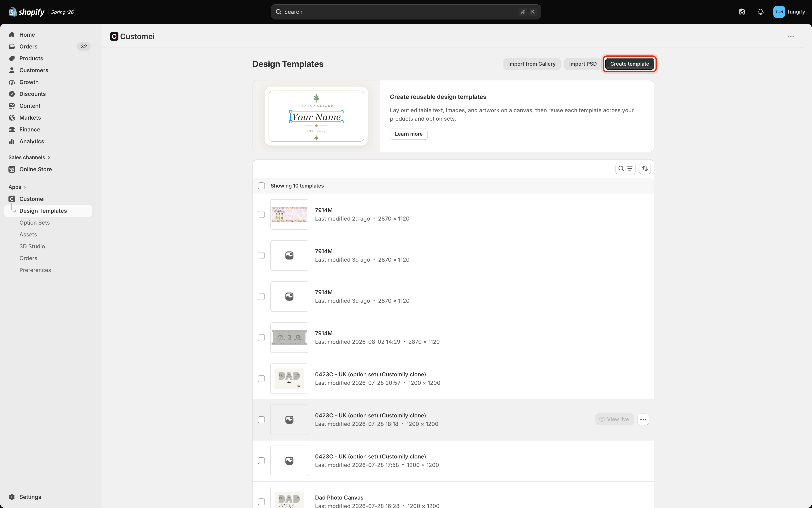This screenshot has width=812, height=508.
Task: Open the search and filter templates button
Action: point(625,169)
